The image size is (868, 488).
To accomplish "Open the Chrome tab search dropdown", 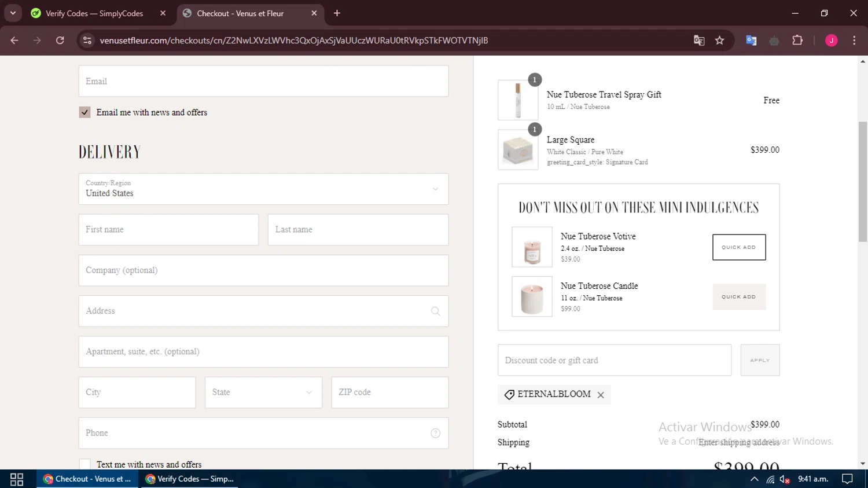I will tap(13, 13).
